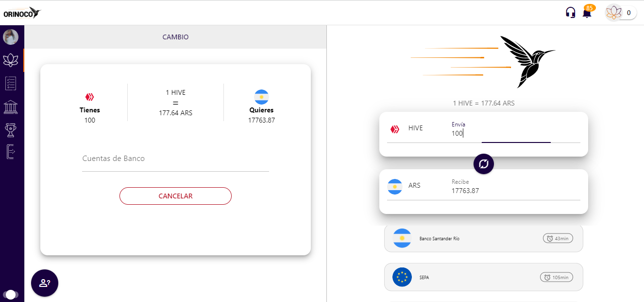
Task: Click the HIVE currency label in Envía card
Action: tap(416, 128)
